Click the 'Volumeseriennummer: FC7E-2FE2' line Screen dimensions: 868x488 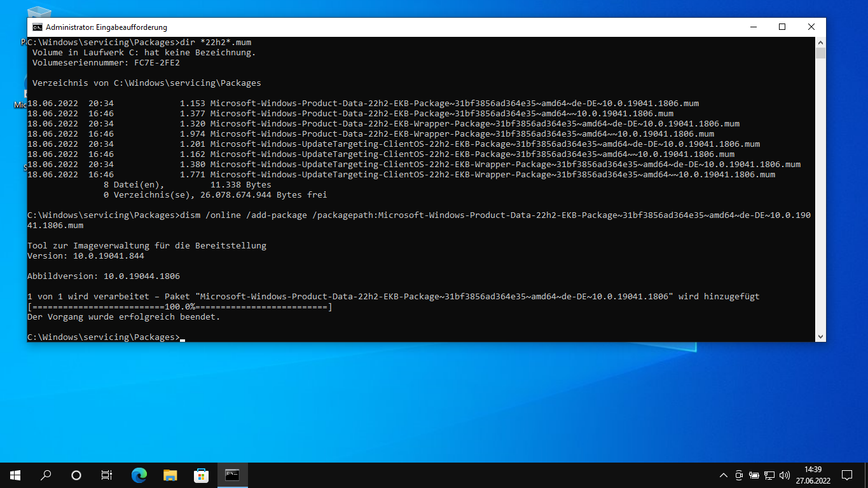[x=106, y=63]
